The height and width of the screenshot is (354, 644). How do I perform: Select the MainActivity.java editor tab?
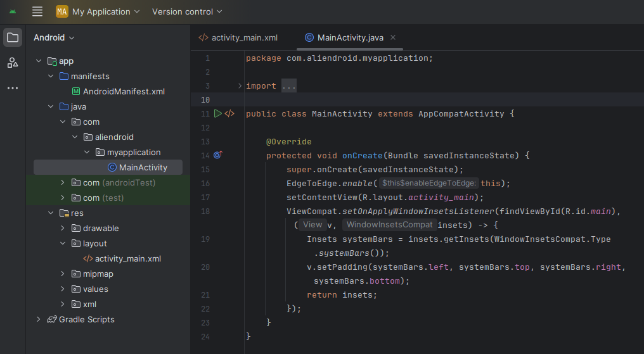click(x=351, y=38)
